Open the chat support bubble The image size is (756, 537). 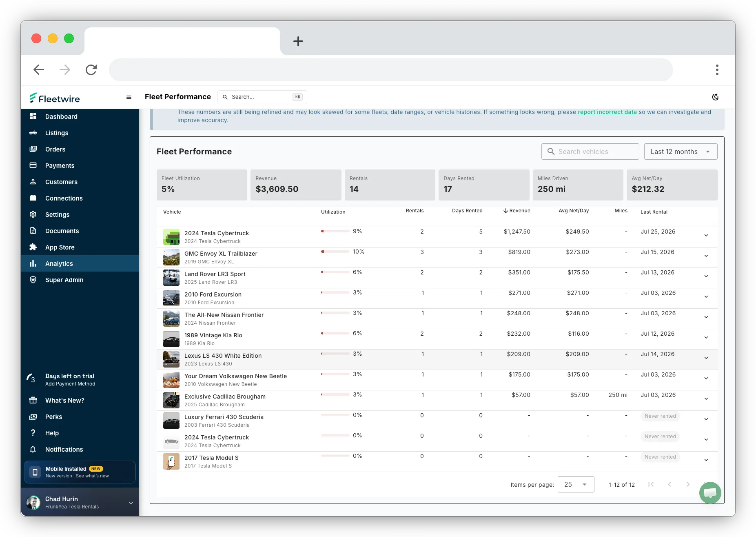[710, 493]
